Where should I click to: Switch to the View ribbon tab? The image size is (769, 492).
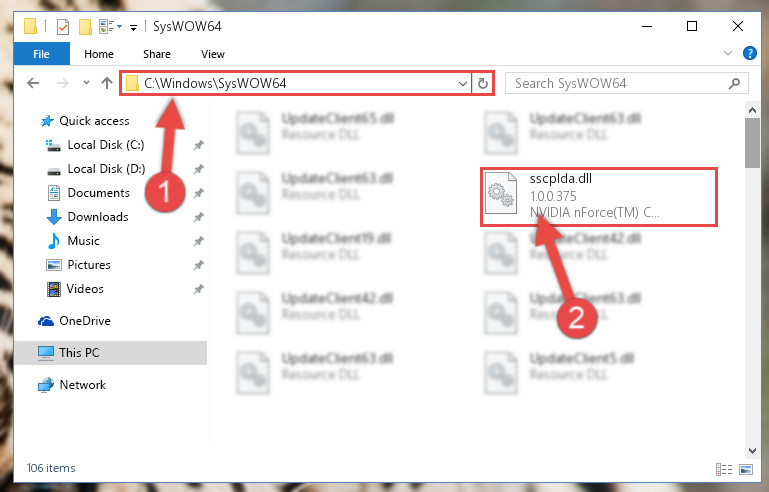[212, 54]
